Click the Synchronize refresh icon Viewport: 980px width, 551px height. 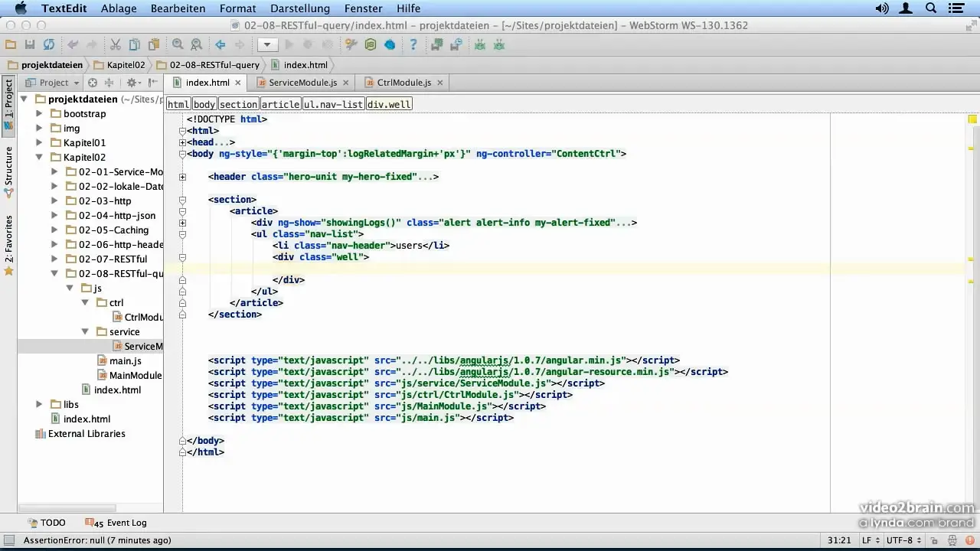(x=49, y=45)
